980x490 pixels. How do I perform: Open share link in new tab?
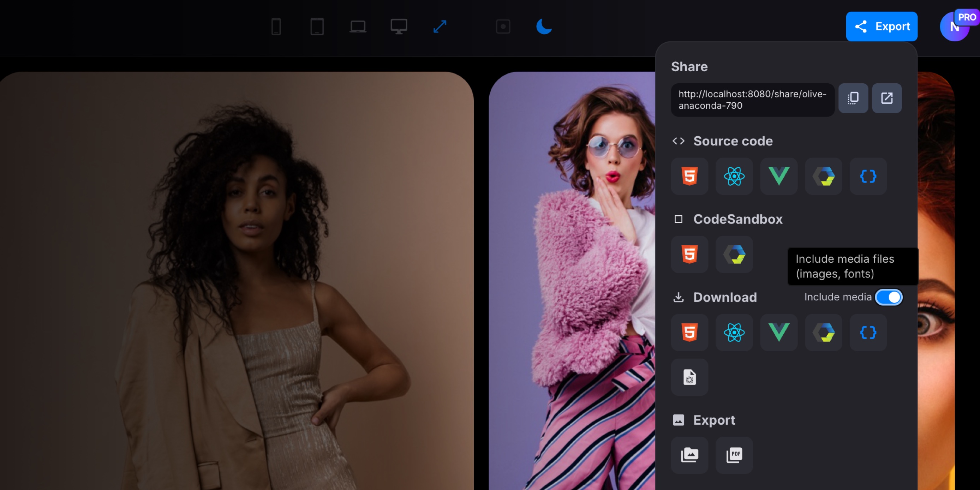pyautogui.click(x=886, y=98)
